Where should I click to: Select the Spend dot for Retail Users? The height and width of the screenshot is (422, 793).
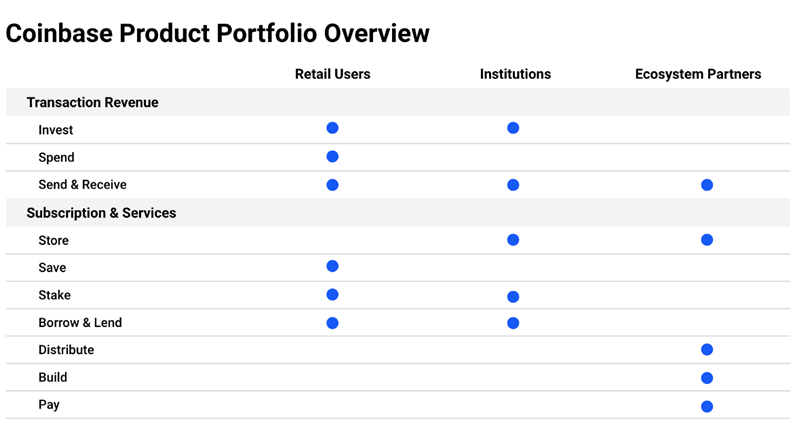tap(332, 156)
